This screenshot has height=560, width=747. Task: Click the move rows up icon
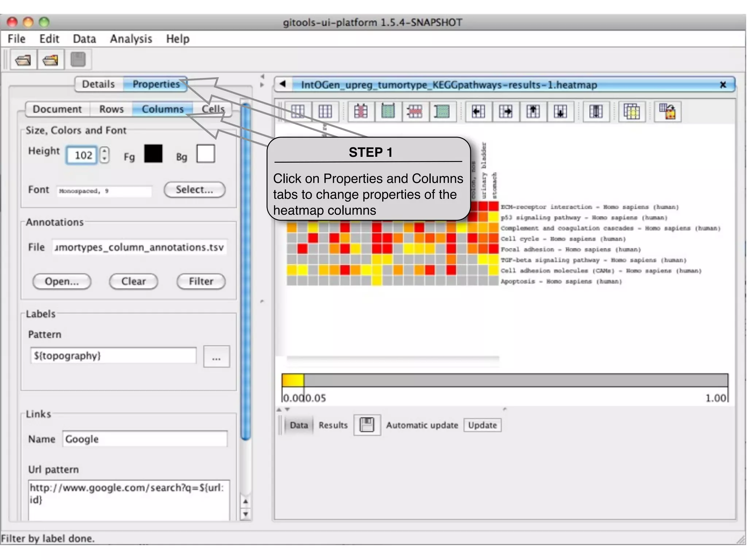[533, 111]
